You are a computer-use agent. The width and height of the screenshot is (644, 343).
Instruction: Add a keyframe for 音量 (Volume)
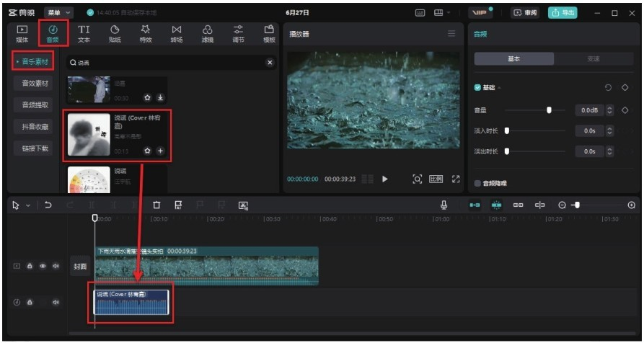pos(625,110)
